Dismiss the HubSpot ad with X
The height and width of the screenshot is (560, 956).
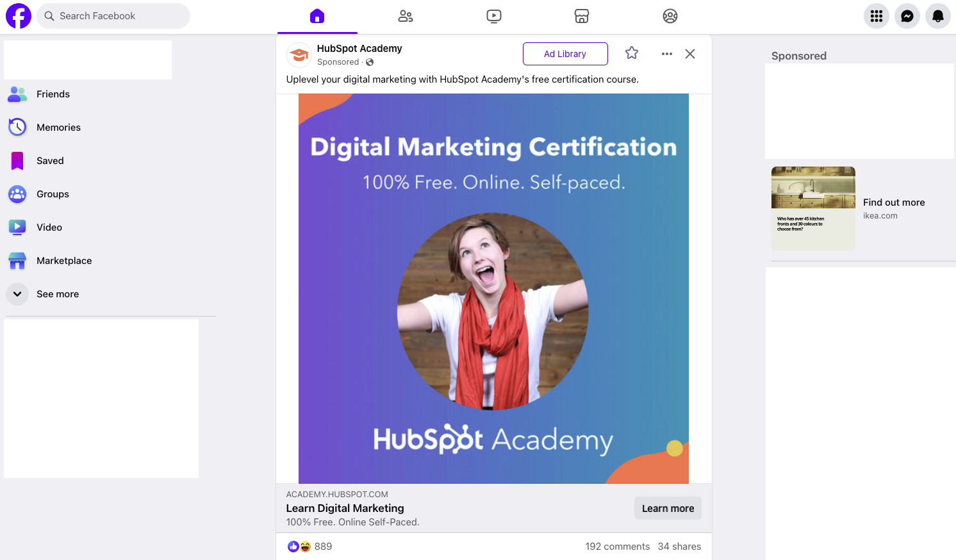pyautogui.click(x=690, y=54)
